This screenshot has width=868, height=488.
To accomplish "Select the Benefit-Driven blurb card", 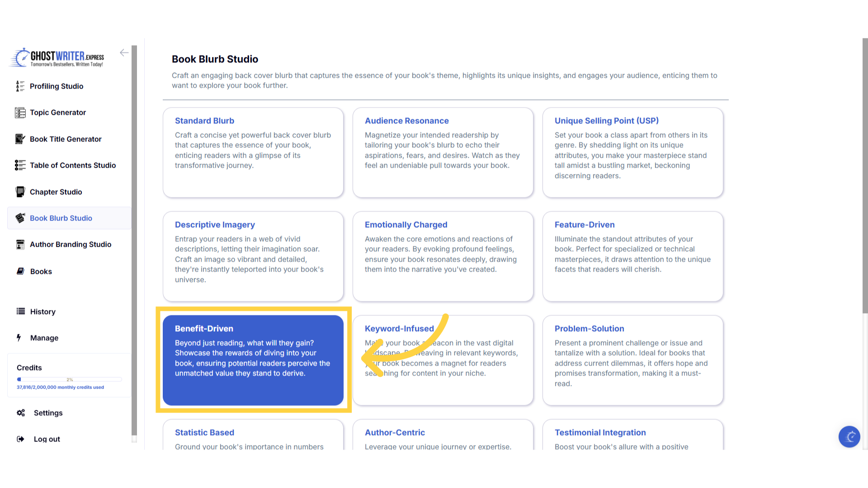I will coord(253,360).
